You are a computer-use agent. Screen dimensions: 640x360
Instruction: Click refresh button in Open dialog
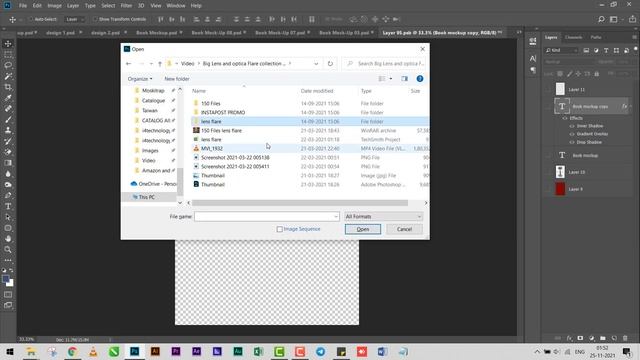point(330,64)
